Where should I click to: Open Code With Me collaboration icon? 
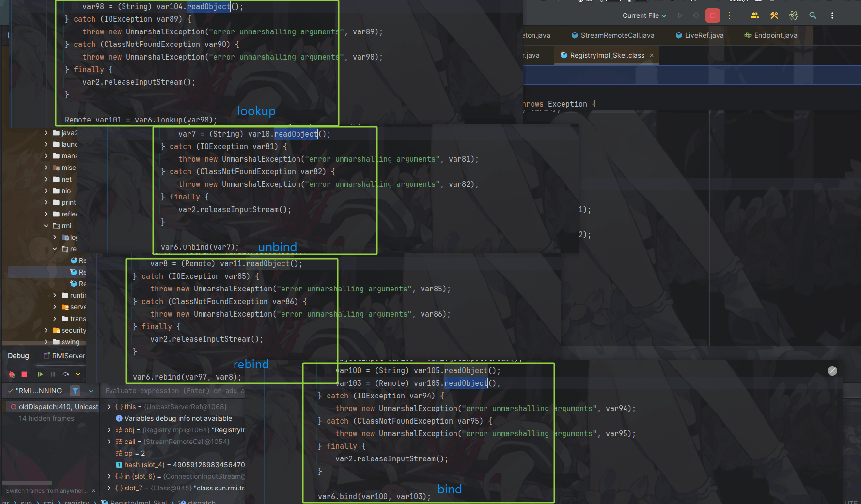[x=754, y=15]
